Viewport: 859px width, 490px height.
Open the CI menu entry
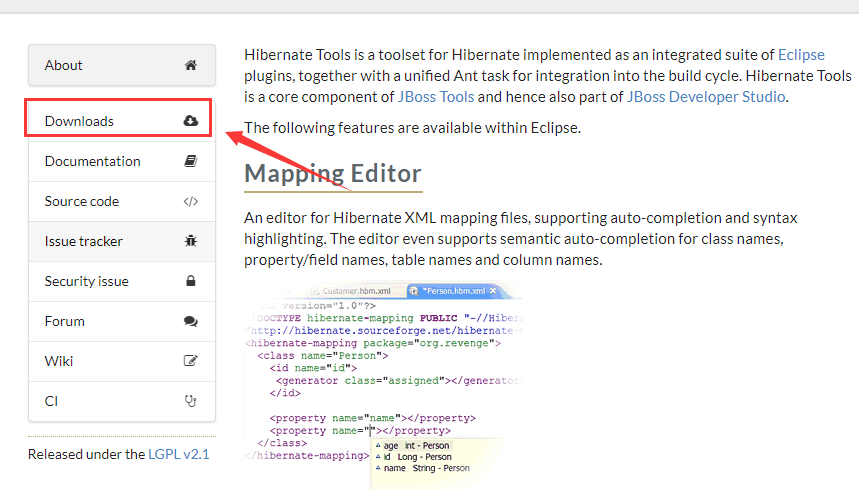[122, 401]
